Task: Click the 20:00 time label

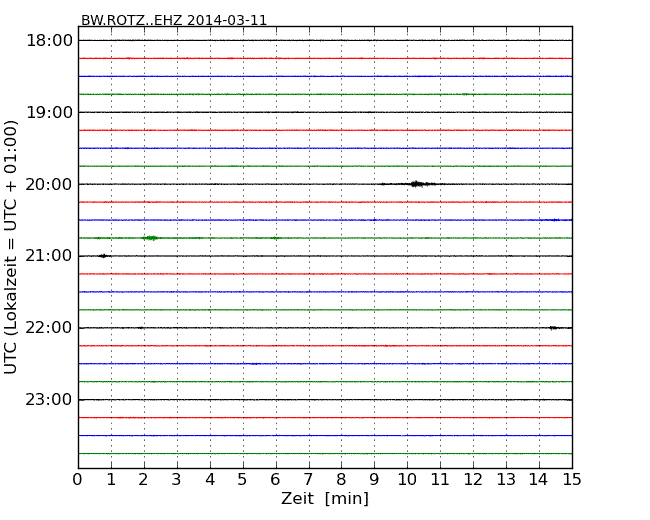Action: click(49, 184)
